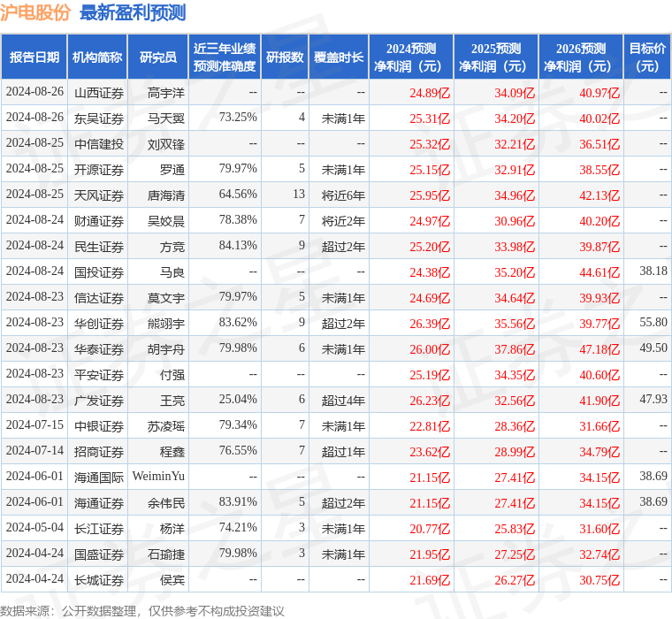Select the 覆盖时长 column header
Viewport: 672px width, 619px height.
[339, 57]
